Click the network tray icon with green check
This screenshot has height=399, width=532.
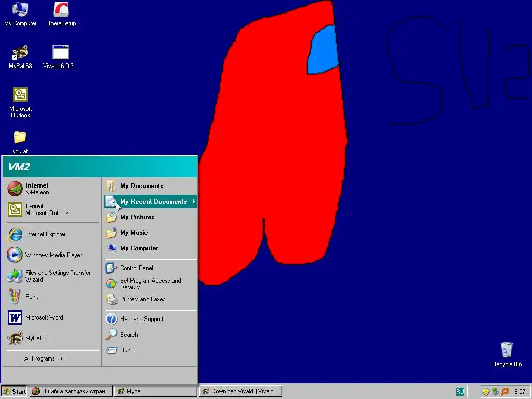pos(495,392)
